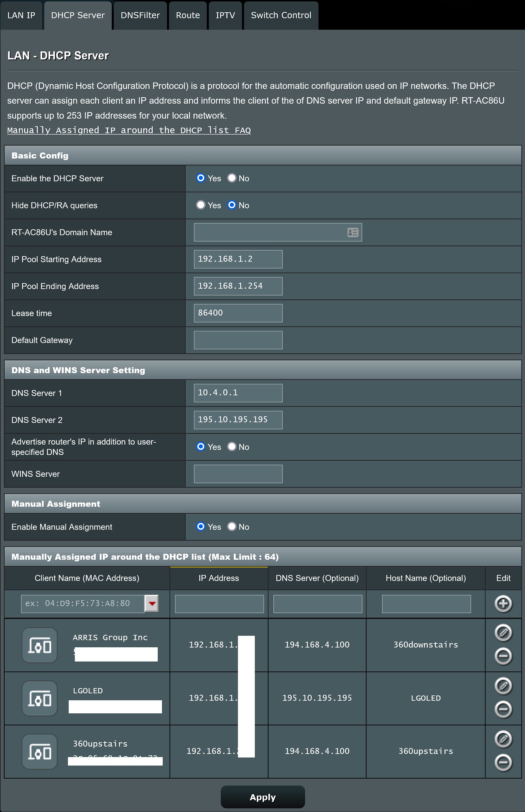
Task: Click the 360upstairs host name cell
Action: point(426,751)
